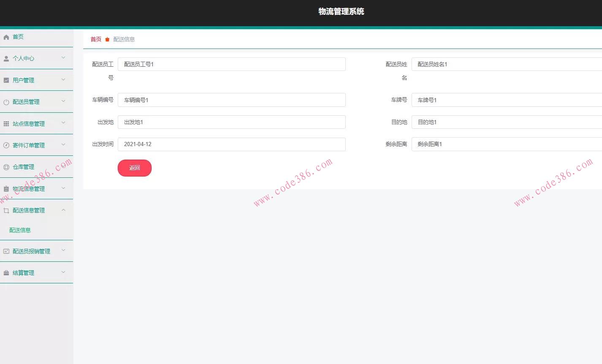Screen dimensions: 602x364
Task: Click the chart icon for 用户管理
Action: point(6,80)
